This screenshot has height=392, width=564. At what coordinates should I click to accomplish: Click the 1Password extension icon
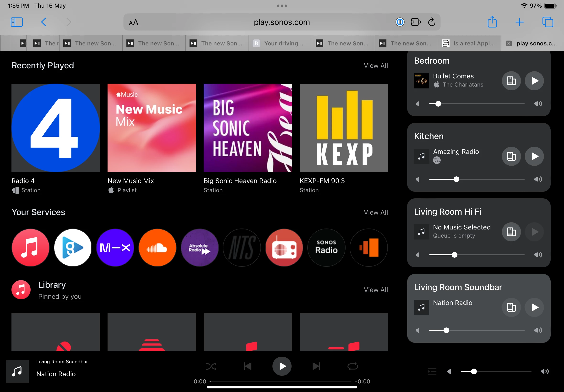400,22
